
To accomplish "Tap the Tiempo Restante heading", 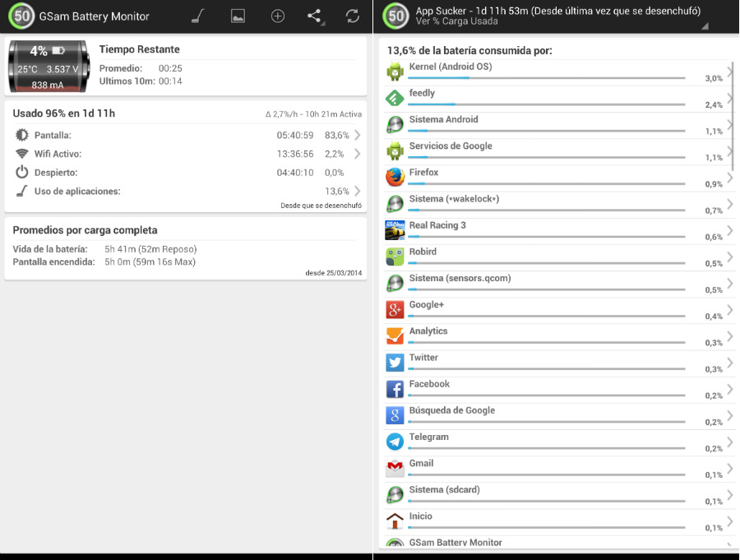I will click(139, 49).
